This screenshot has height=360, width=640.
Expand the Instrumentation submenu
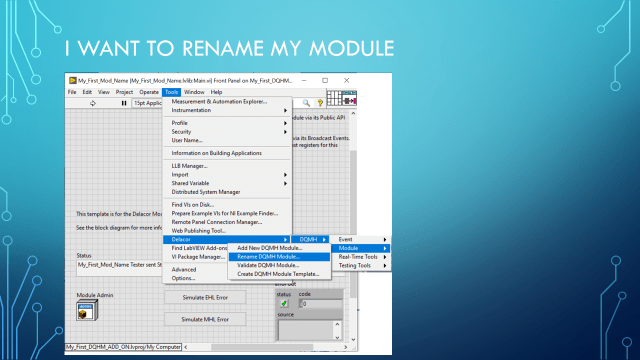(x=227, y=110)
